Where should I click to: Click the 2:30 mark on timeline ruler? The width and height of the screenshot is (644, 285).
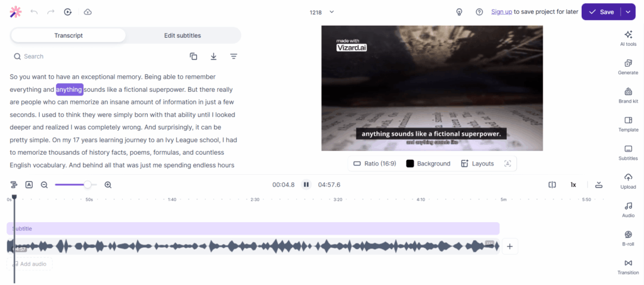point(255,199)
